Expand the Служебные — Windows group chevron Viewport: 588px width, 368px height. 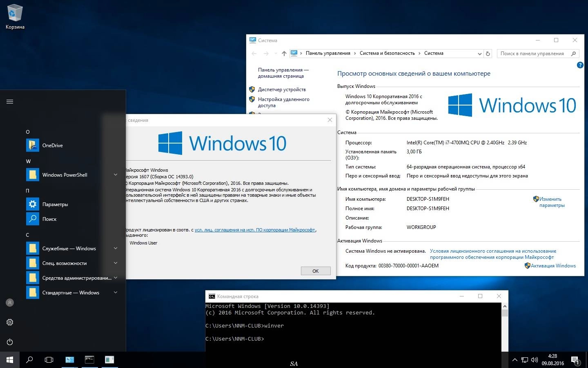coord(116,248)
